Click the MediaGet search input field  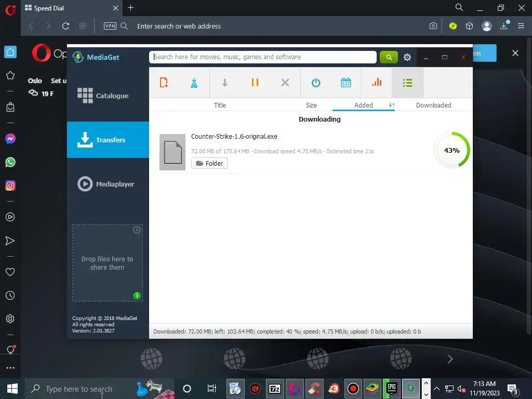click(x=262, y=57)
